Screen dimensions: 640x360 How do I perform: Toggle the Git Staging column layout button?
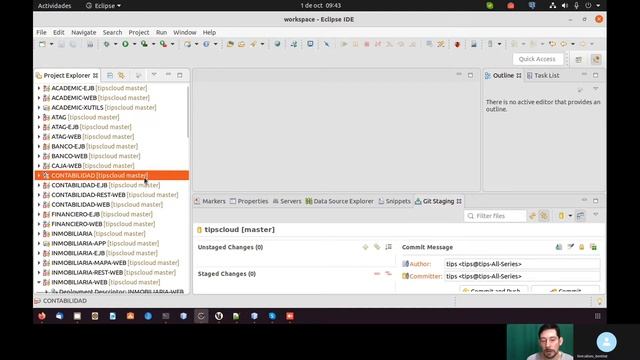(580, 216)
